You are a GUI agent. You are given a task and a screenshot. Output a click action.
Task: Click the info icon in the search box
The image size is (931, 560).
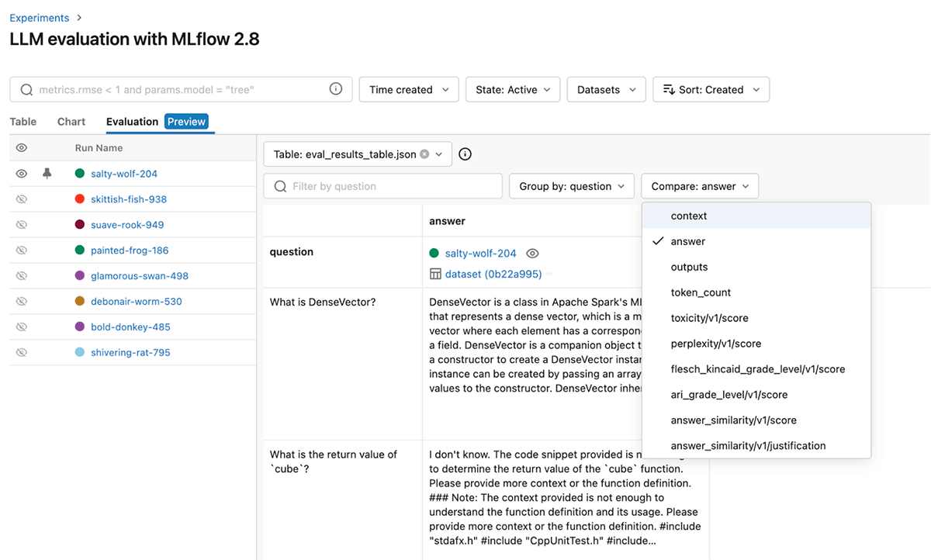coord(336,89)
